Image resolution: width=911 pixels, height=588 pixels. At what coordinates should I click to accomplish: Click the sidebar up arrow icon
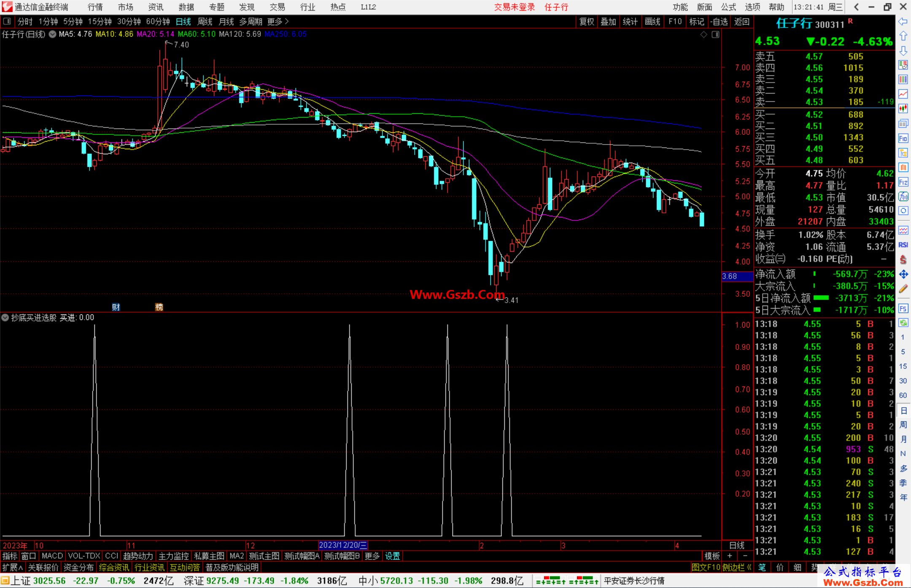click(x=903, y=36)
